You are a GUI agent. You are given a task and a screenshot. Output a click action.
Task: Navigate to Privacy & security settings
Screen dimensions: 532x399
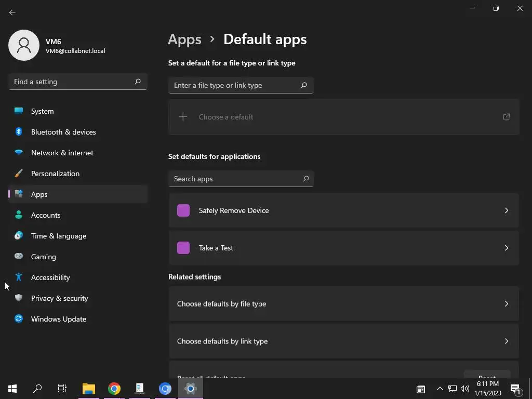pyautogui.click(x=59, y=298)
